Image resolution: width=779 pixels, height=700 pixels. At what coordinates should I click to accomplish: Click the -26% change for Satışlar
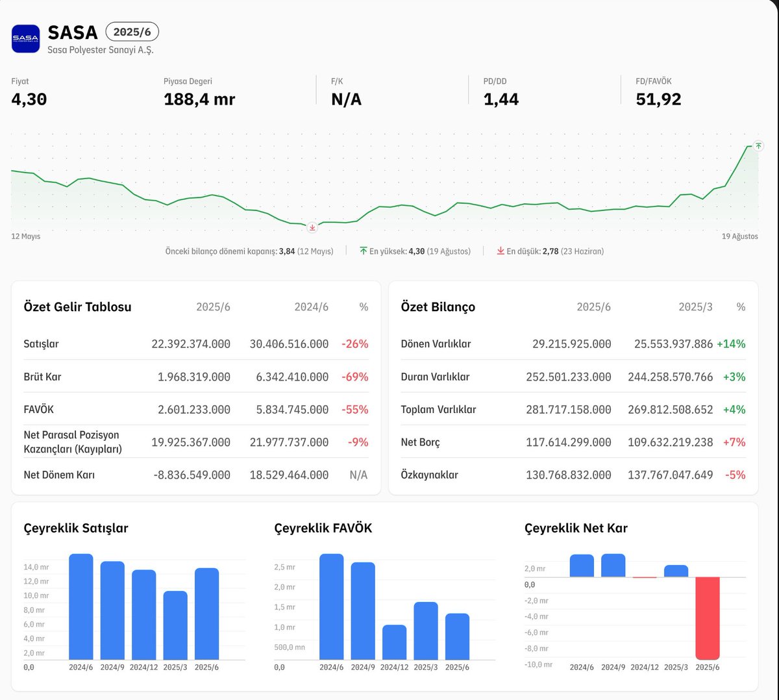tap(355, 344)
